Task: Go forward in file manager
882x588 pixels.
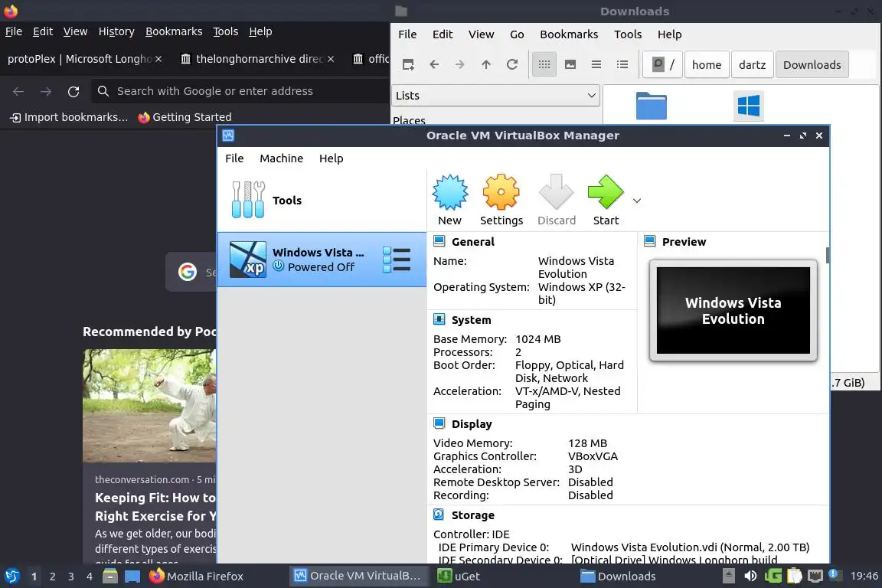Action: pyautogui.click(x=460, y=65)
